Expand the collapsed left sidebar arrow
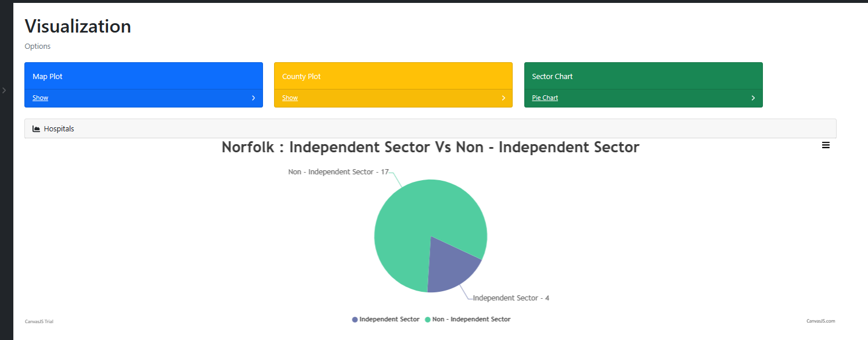 tap(4, 90)
